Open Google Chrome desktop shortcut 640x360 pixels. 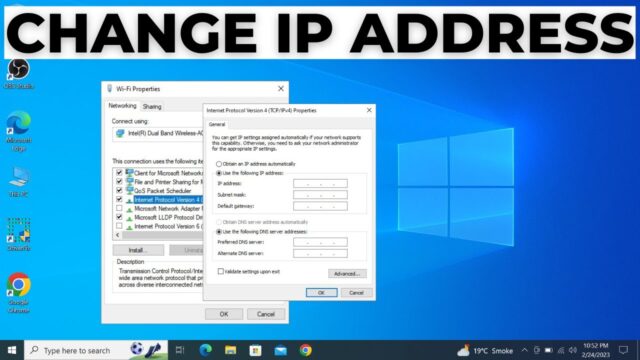click(18, 293)
